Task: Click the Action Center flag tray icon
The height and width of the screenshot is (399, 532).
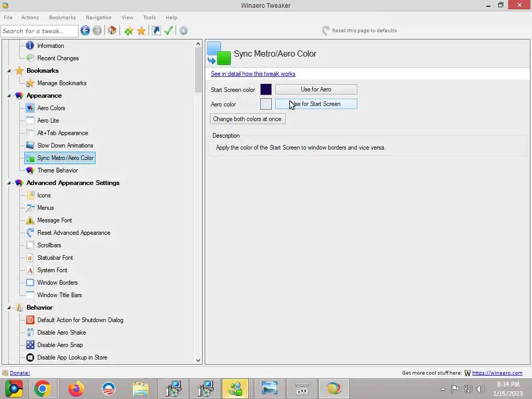Action: [x=455, y=389]
